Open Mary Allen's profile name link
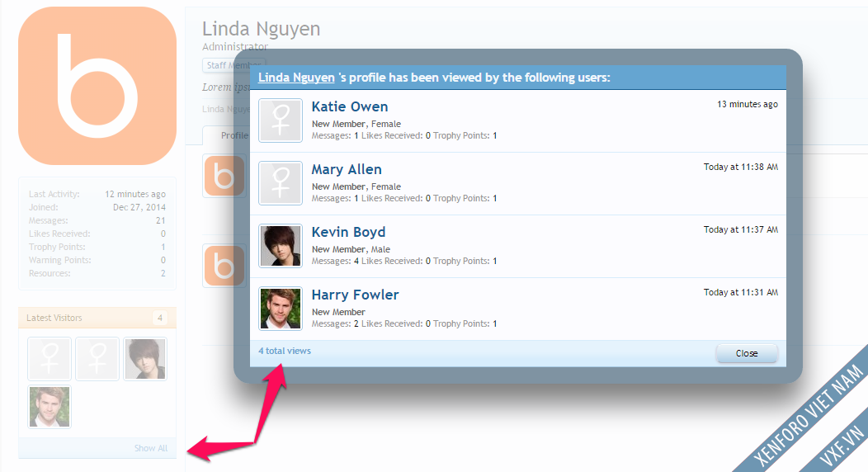The image size is (868, 472). (347, 169)
